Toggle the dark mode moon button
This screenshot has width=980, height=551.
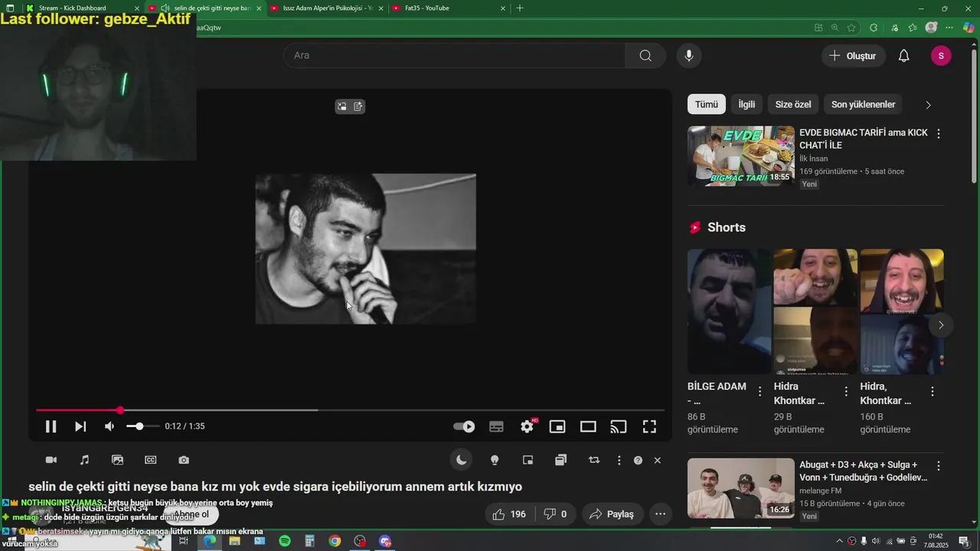tap(461, 460)
